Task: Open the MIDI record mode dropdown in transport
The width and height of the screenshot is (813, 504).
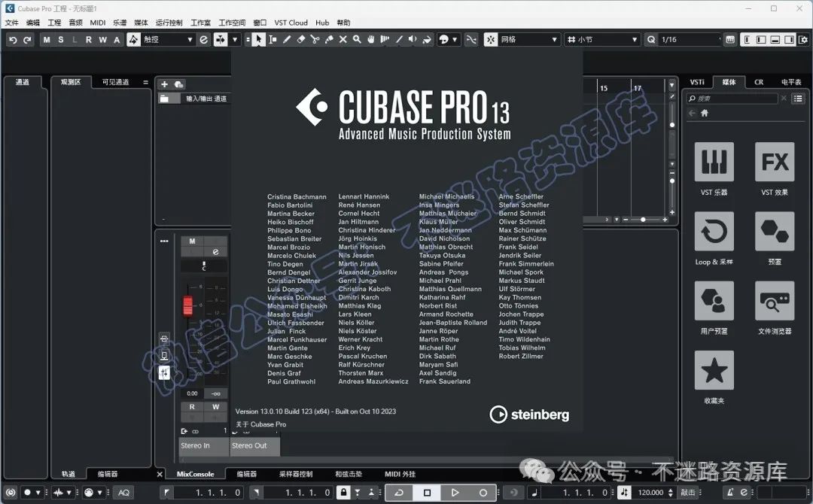Action: (x=99, y=493)
